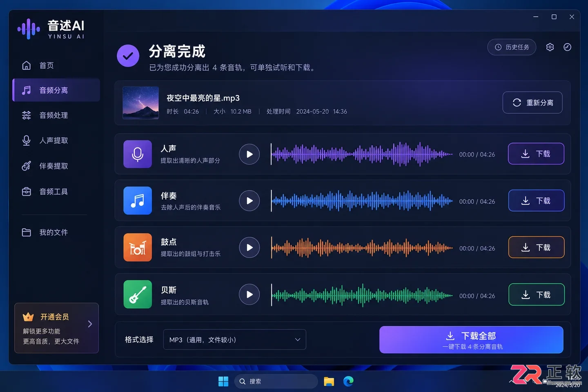The width and height of the screenshot is (588, 392).
Task: Download the 鼓点 track
Action: (536, 247)
